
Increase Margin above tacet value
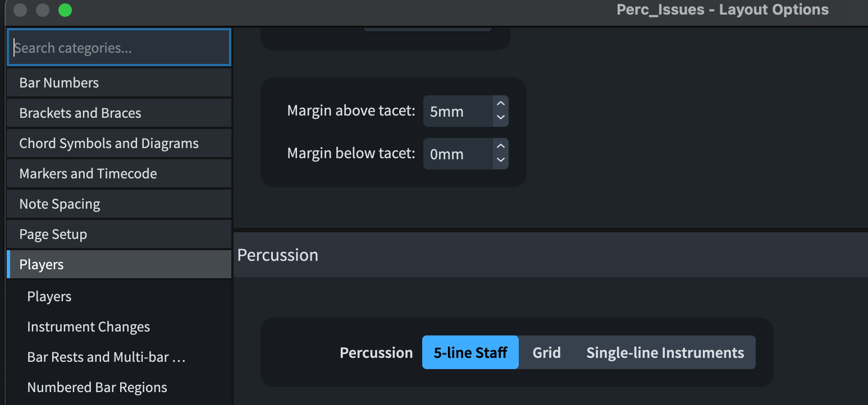(501, 104)
